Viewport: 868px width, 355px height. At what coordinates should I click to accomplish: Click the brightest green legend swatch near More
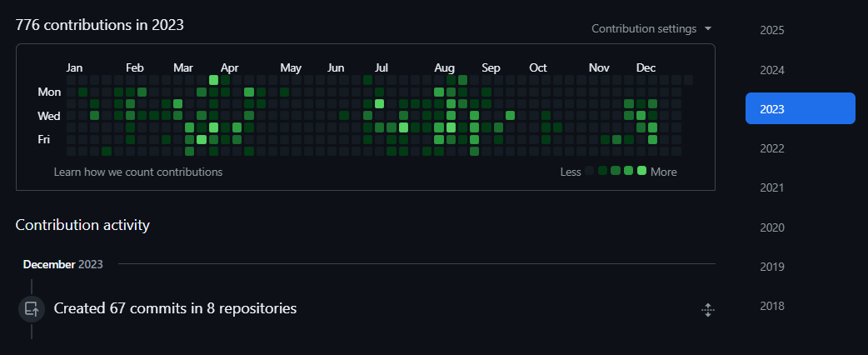(641, 171)
